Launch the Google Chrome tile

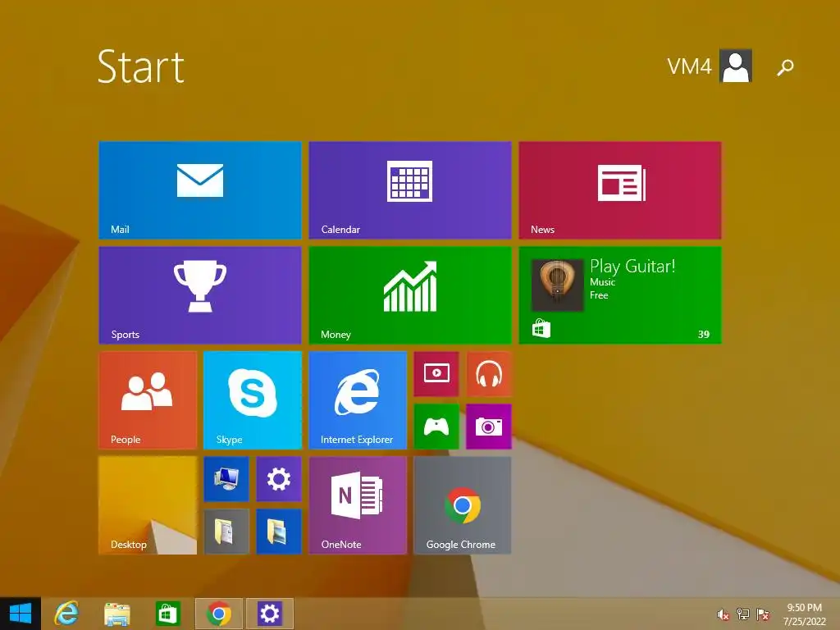463,505
